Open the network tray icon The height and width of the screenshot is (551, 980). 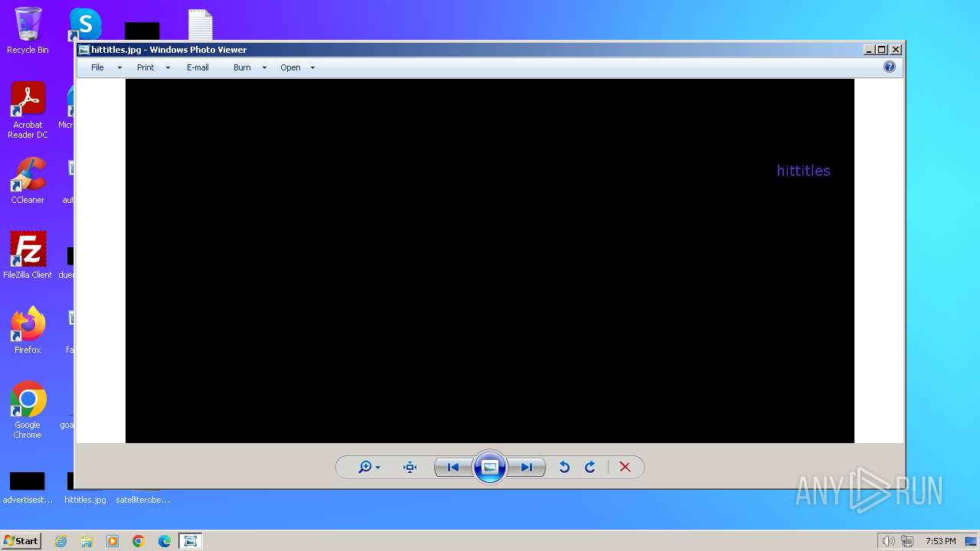907,541
